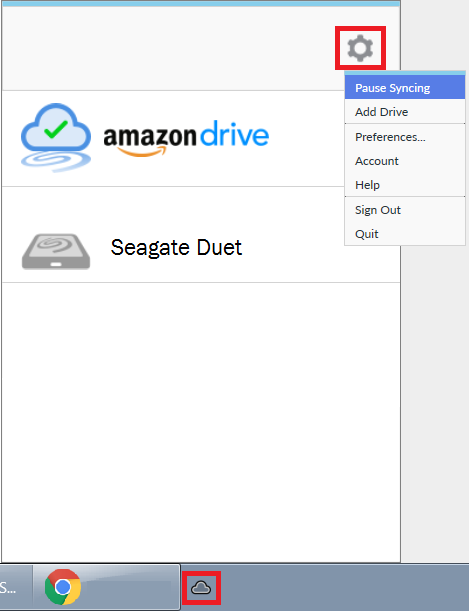Screen dimensions: 469x611
Task: Click the panel header area left of gear
Action: coord(169,48)
